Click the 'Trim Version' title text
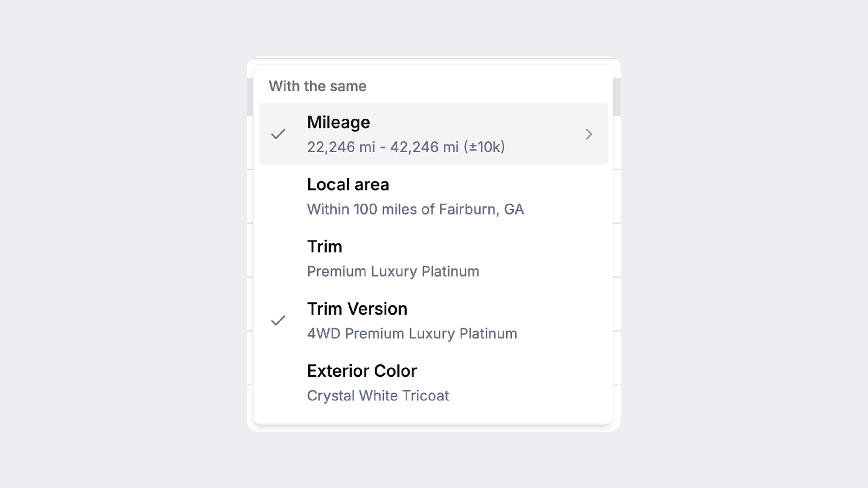The image size is (868, 488). [357, 309]
